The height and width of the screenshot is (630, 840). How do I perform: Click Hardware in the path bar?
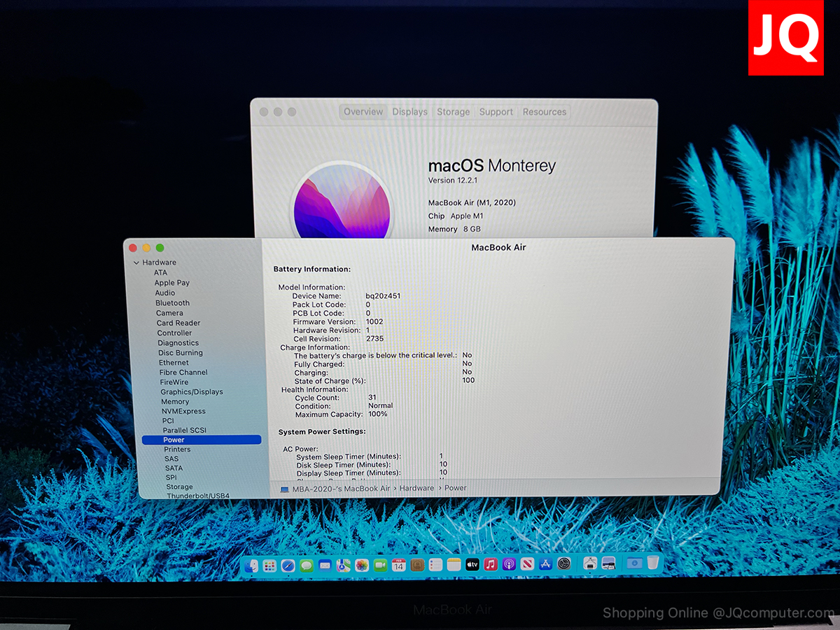(x=416, y=489)
